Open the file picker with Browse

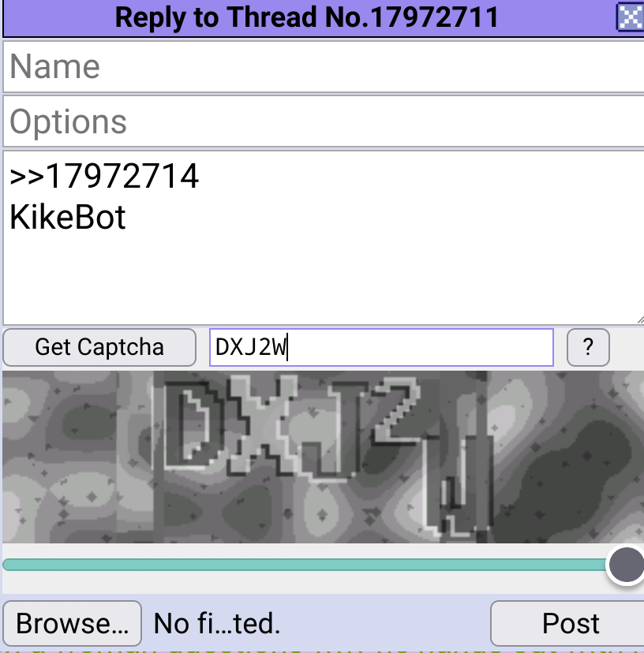point(72,623)
